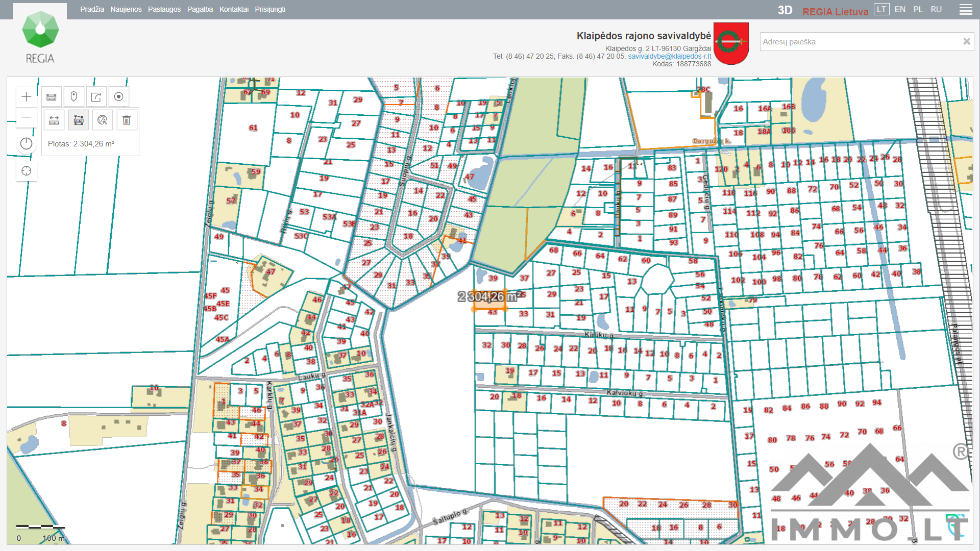Click the Prisijungti login link
This screenshot has height=551, width=980.
270,9
